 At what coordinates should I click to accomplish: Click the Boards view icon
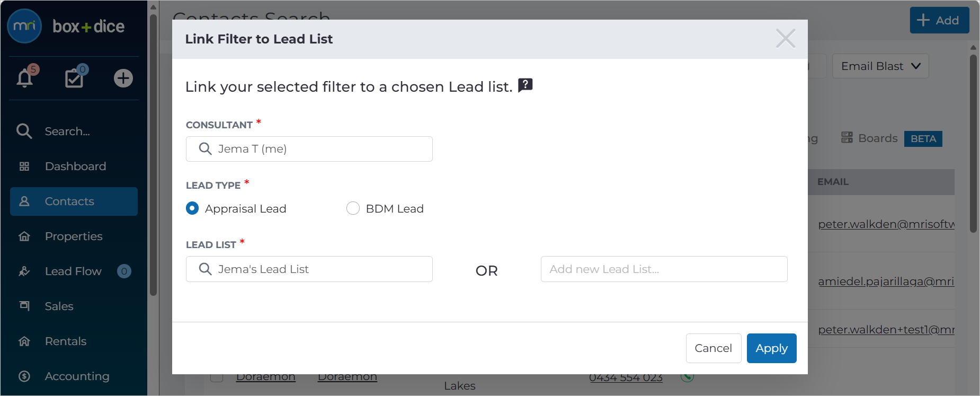point(847,138)
